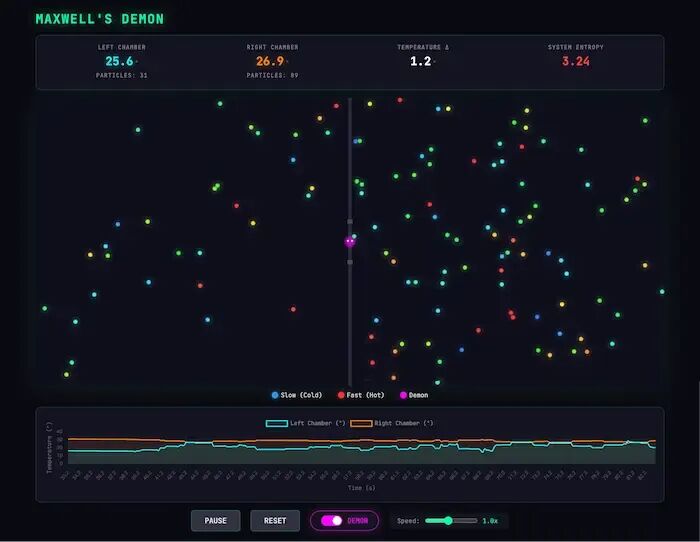This screenshot has width=700, height=542.
Task: Click the PARTICLES: 89 count
Action: pos(272,75)
